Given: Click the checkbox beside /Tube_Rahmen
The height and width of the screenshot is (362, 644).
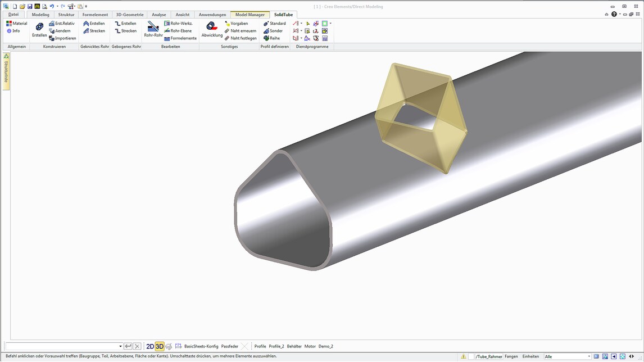Looking at the screenshot, I should click(x=471, y=356).
